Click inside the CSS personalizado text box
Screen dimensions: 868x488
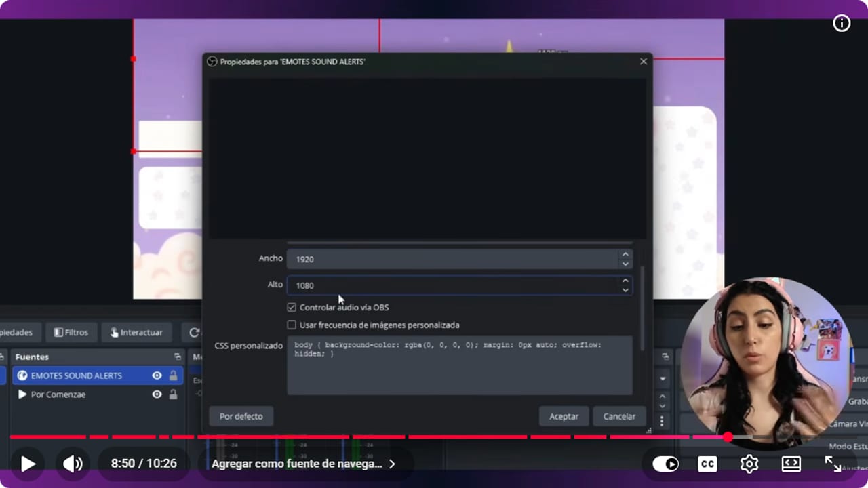[x=460, y=365]
